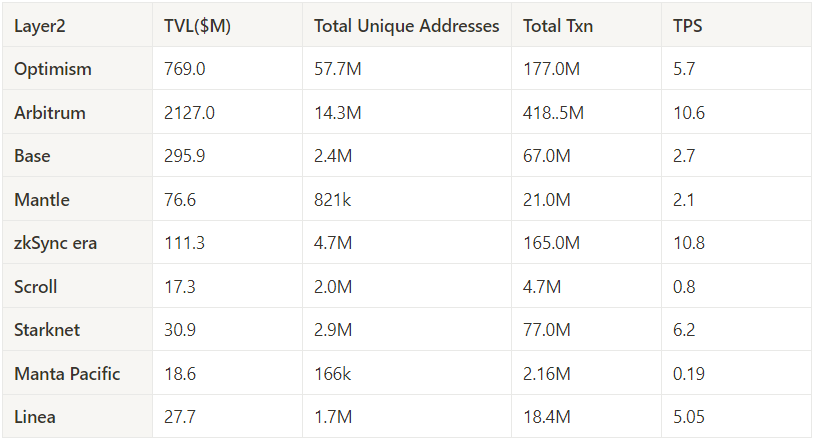
Task: Click the Manta Pacific row label
Action: pyautogui.click(x=67, y=374)
